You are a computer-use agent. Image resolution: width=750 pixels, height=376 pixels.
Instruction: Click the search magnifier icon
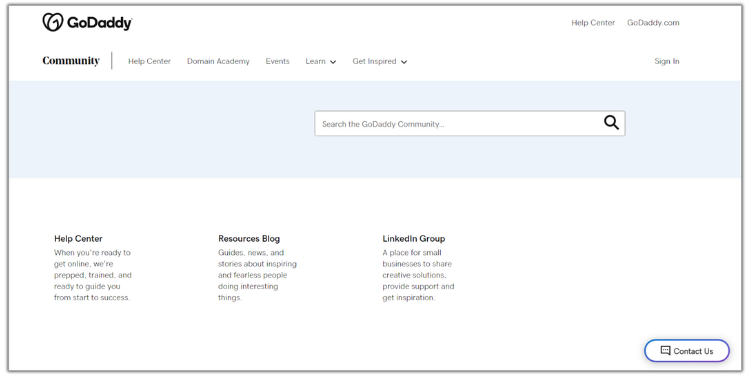pyautogui.click(x=611, y=122)
